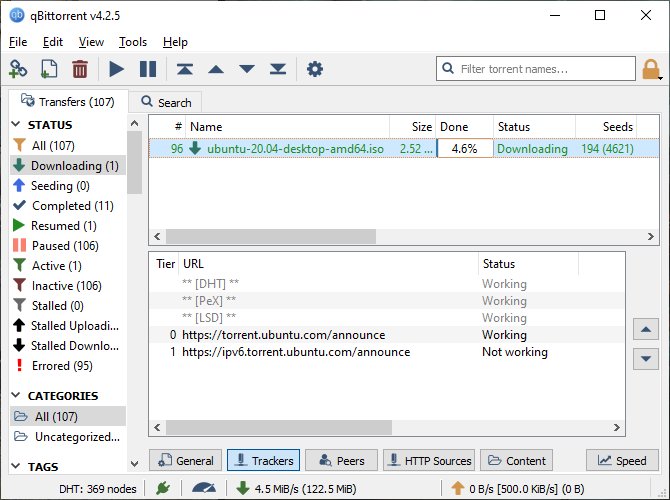Image resolution: width=670 pixels, height=500 pixels.
Task: Toggle alternative speed limits speedometer icon
Action: [x=204, y=488]
